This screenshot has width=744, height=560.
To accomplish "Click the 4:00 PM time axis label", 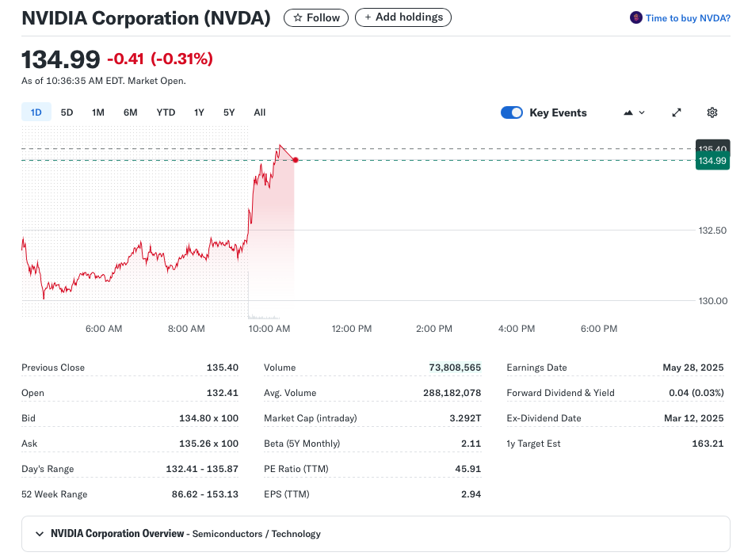I will (x=517, y=329).
